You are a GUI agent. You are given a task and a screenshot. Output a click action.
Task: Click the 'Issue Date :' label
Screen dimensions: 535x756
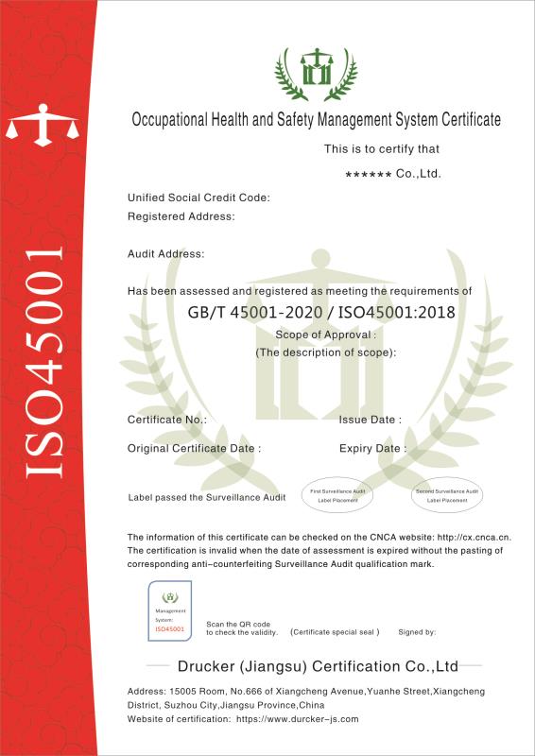(x=370, y=420)
